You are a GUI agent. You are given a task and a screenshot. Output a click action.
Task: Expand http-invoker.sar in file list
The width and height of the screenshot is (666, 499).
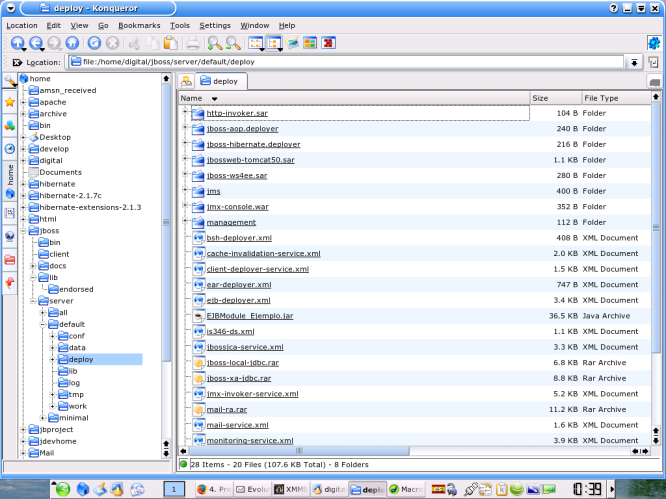coord(185,113)
